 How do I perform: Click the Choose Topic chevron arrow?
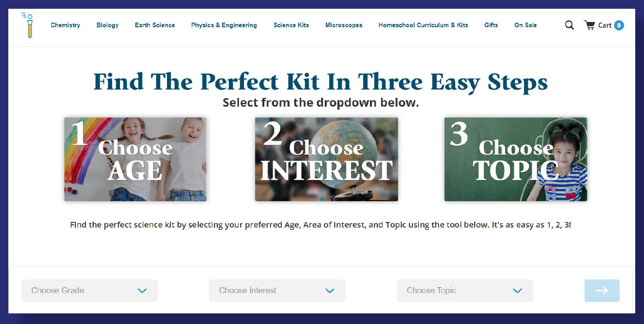click(517, 291)
